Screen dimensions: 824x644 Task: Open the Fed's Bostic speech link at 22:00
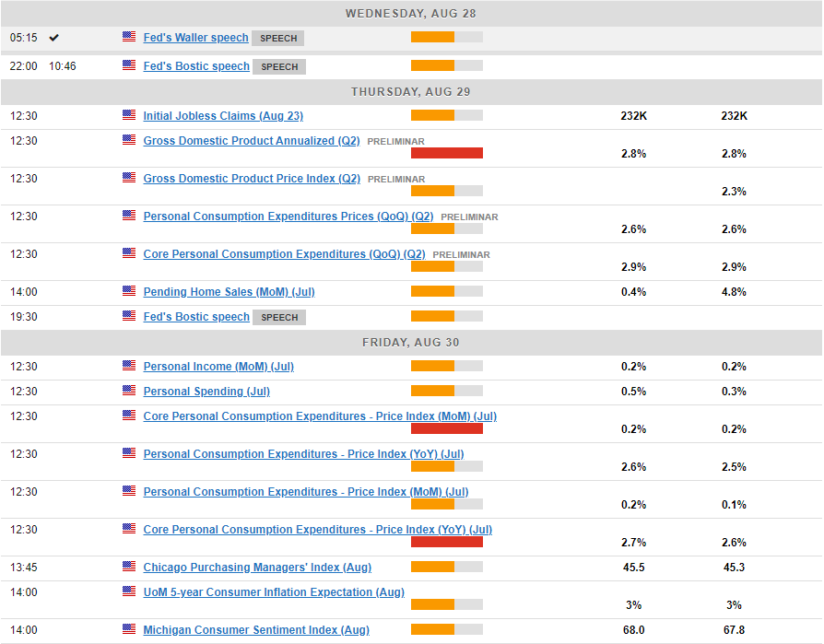pyautogui.click(x=196, y=66)
